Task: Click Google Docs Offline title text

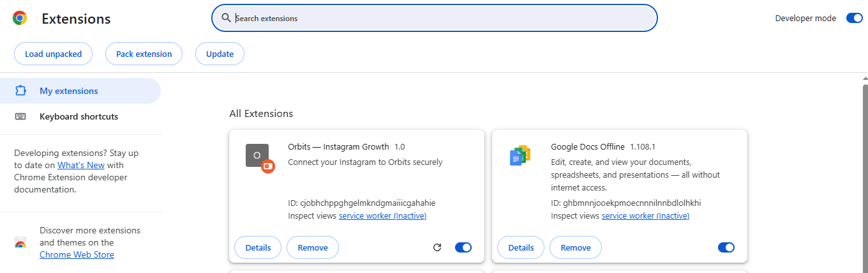Action: (x=588, y=146)
